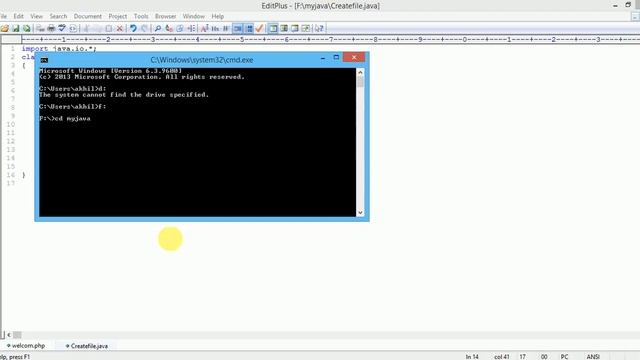Change font with the A icon

click(204, 28)
